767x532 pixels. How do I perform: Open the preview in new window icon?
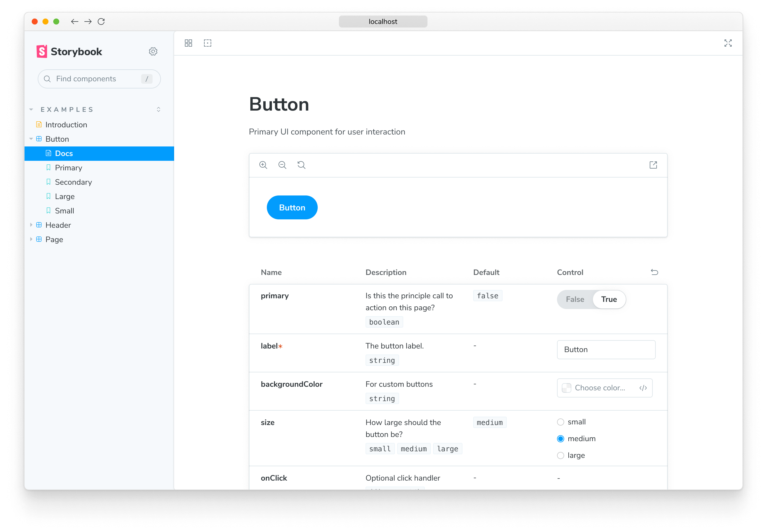(653, 165)
